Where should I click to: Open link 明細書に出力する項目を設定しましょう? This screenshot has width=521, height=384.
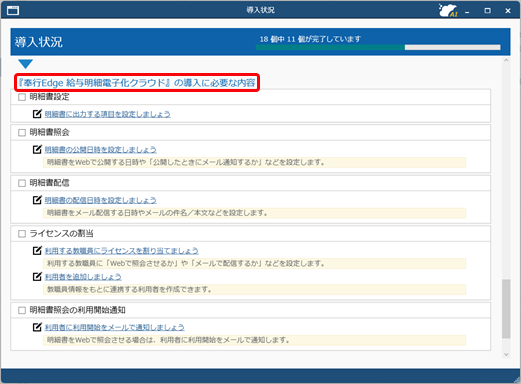point(107,114)
